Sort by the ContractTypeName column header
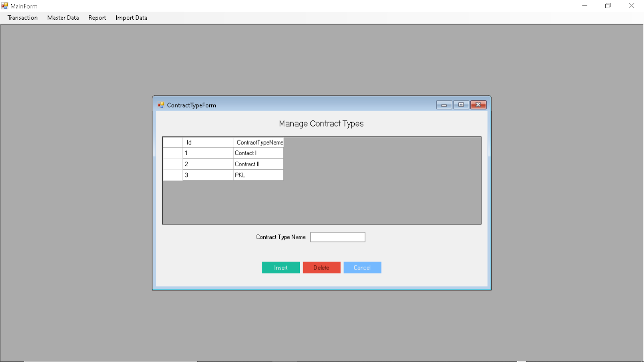Viewport: 644px width, 362px height. [258, 142]
